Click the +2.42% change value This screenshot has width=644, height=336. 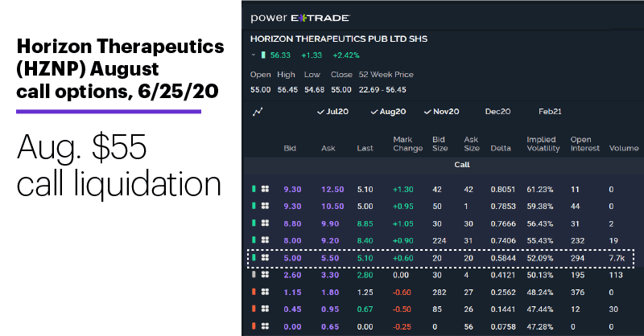(x=346, y=55)
